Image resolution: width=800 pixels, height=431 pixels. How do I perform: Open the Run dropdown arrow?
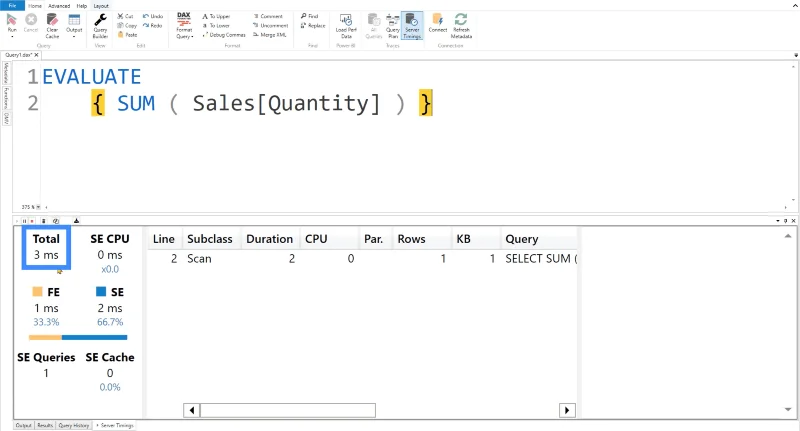point(12,37)
